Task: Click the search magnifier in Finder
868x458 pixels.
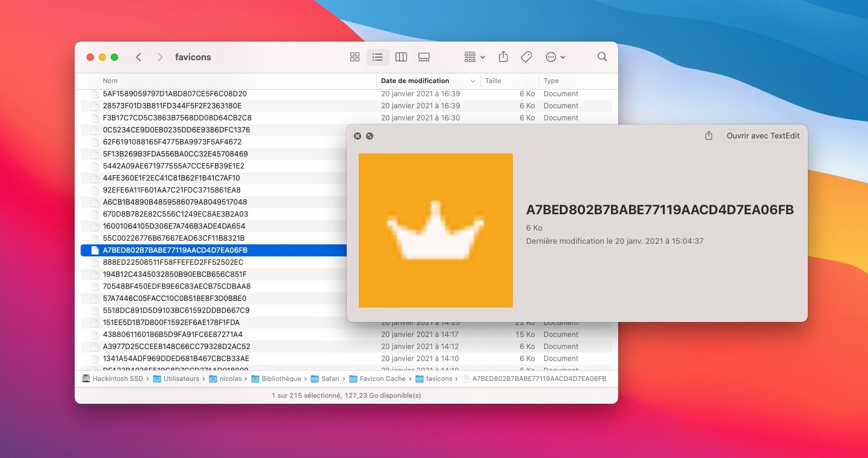Action: (x=602, y=57)
